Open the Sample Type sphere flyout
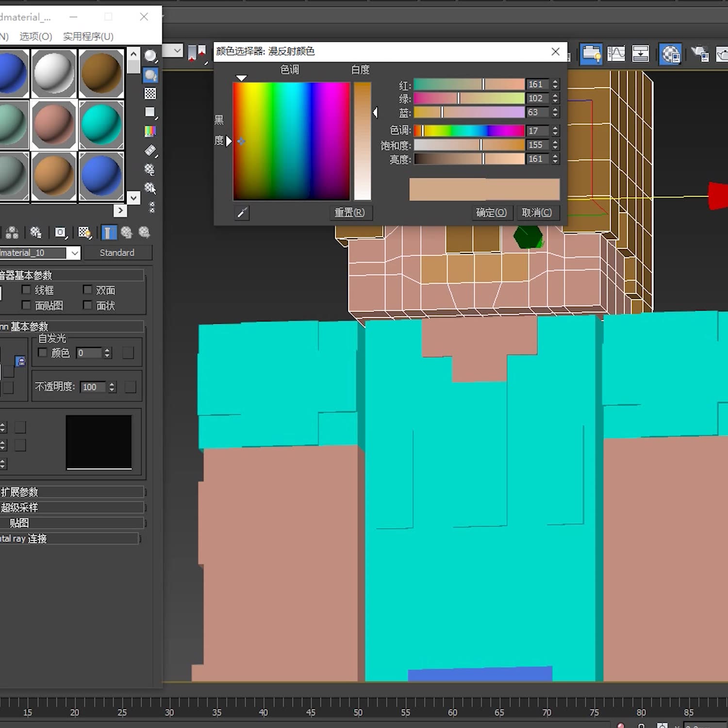The height and width of the screenshot is (728, 728). tap(151, 56)
